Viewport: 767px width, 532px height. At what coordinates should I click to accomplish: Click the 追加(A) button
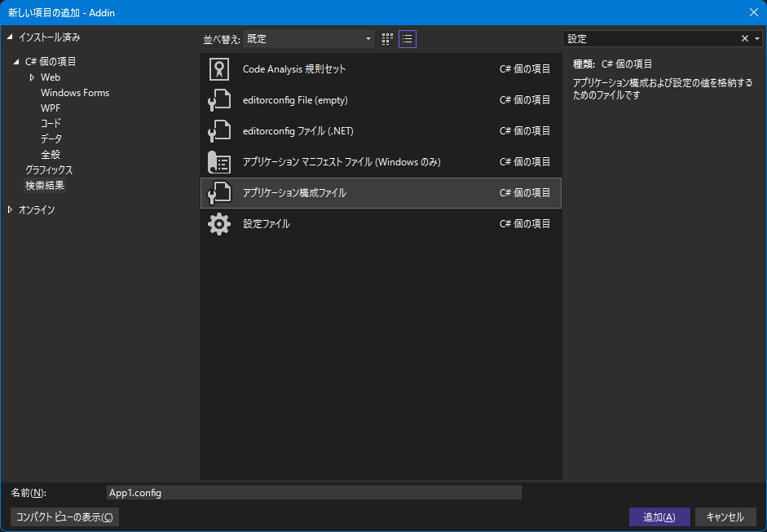point(659,517)
